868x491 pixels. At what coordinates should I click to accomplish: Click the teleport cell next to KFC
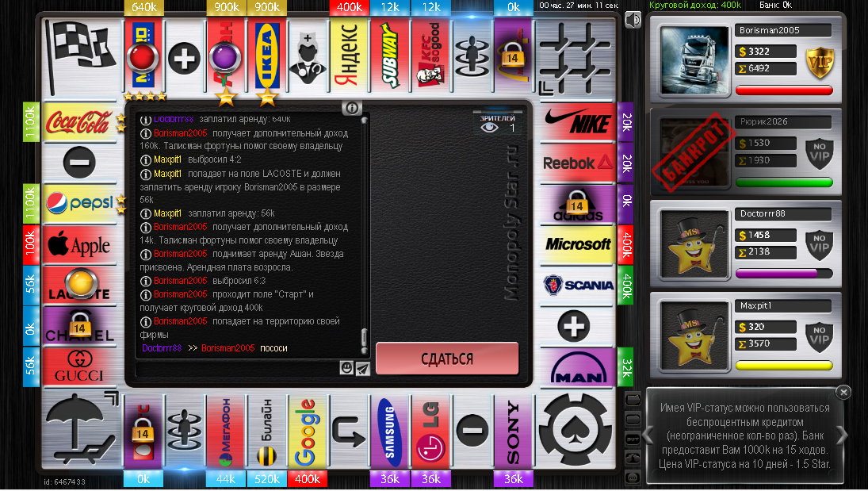[472, 57]
